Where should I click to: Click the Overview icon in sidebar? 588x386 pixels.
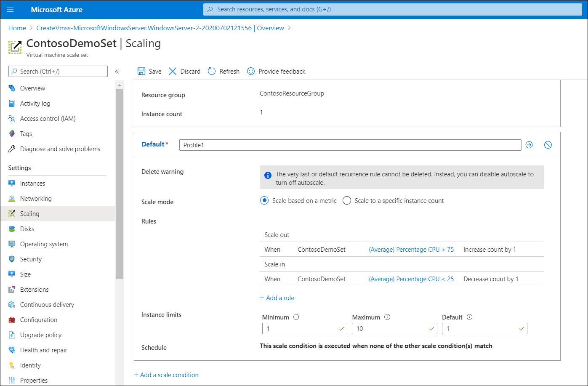click(x=12, y=88)
